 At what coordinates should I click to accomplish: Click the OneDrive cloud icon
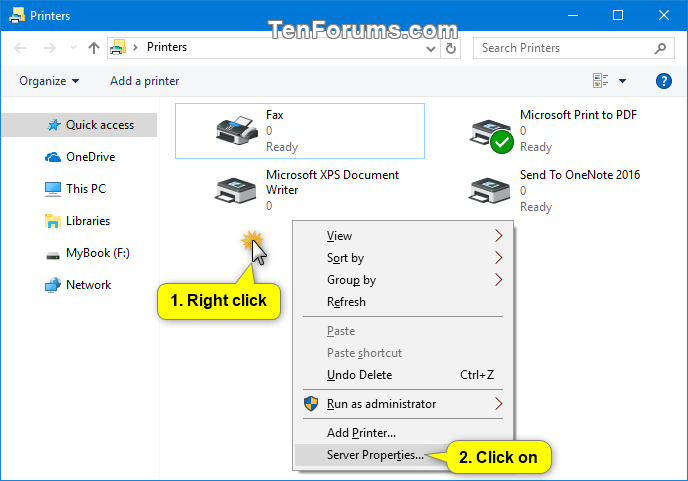(53, 157)
